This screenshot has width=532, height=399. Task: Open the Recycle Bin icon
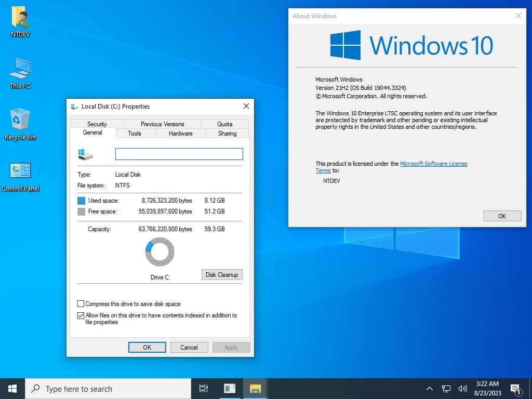[20, 120]
